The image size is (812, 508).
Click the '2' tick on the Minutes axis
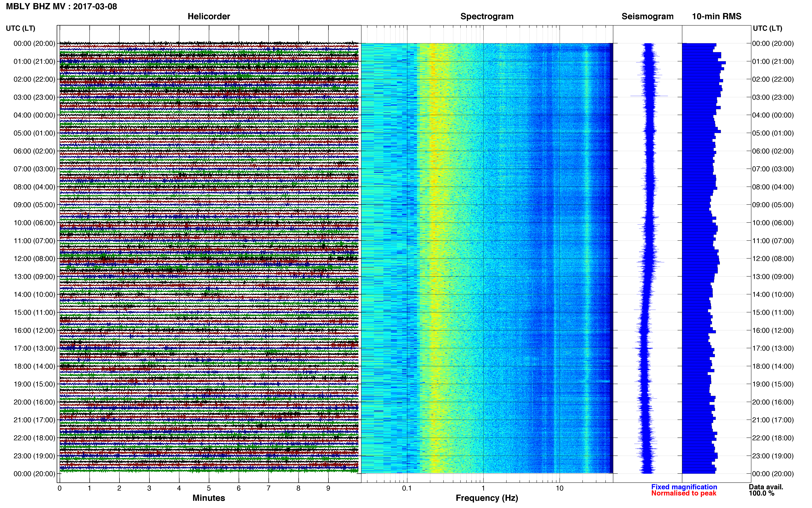119,488
